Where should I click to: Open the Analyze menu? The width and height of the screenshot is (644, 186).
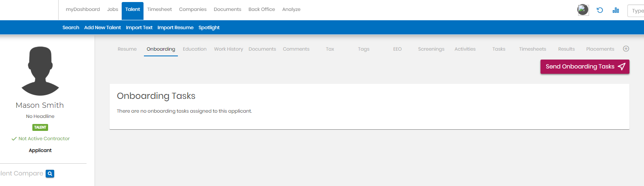[x=291, y=9]
